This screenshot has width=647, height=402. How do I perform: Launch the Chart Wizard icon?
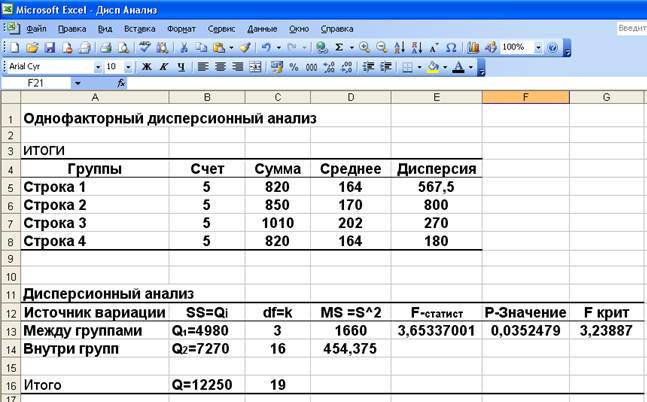click(473, 47)
